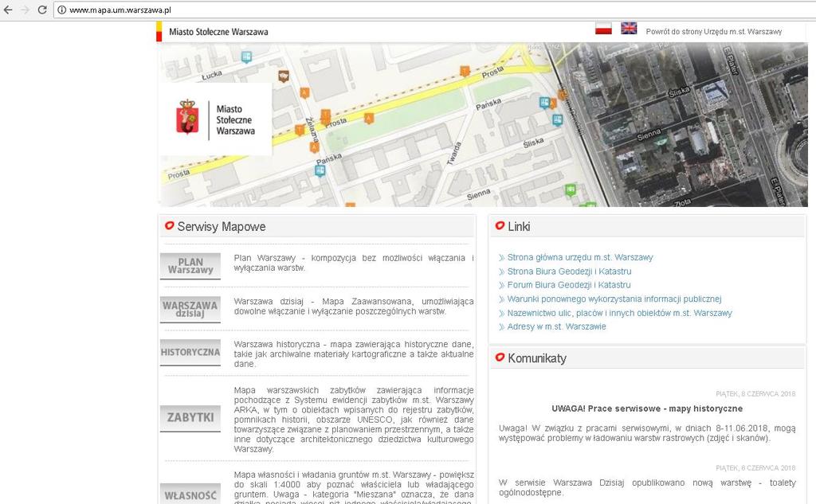816x504 pixels.
Task: Click the red ring icon beside Linki
Action: (x=500, y=226)
